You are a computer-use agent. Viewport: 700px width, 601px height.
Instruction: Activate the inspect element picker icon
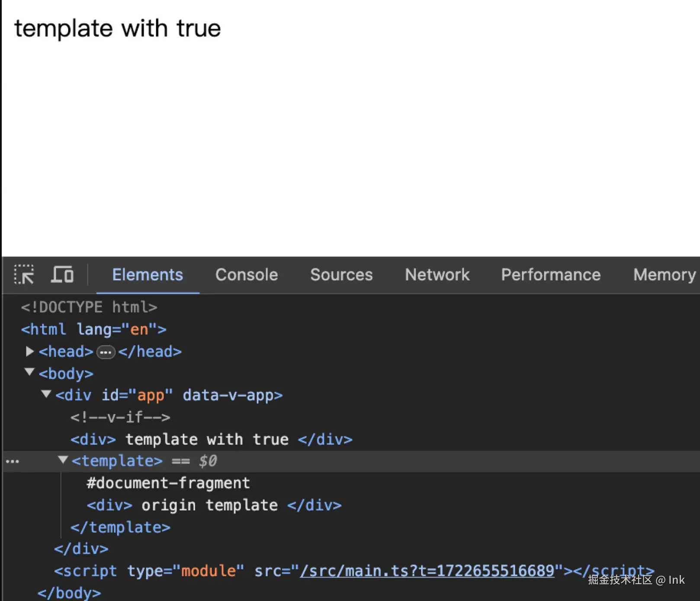point(24,275)
